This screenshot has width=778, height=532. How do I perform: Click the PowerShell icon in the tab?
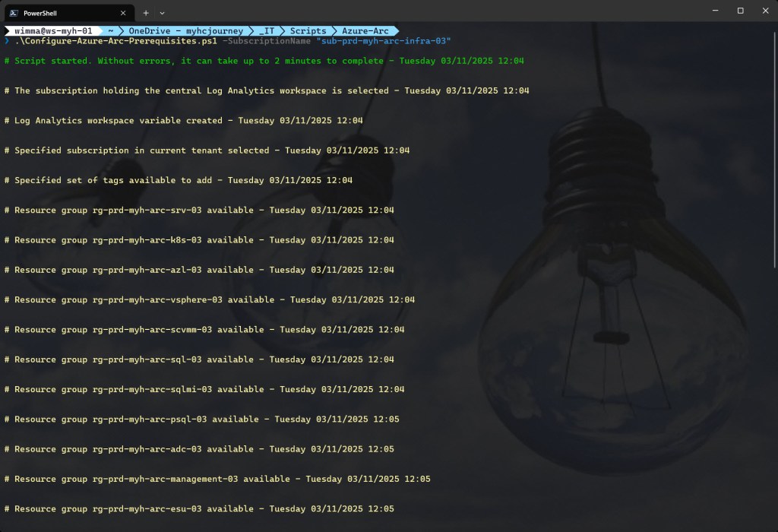coord(14,12)
